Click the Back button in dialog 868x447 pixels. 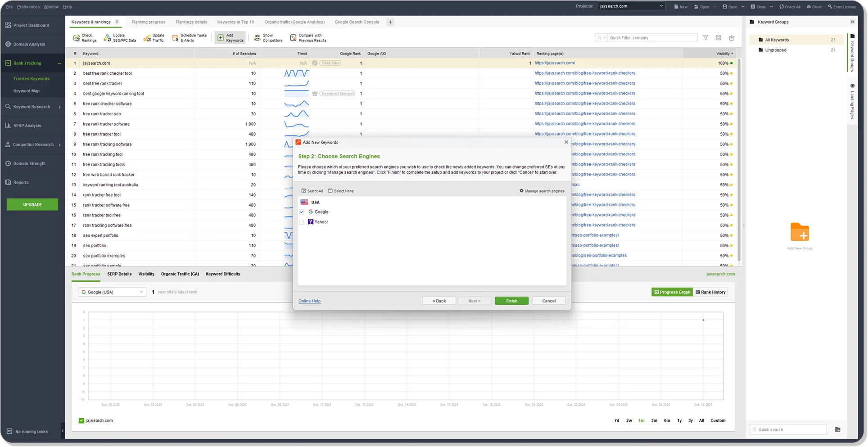click(439, 301)
